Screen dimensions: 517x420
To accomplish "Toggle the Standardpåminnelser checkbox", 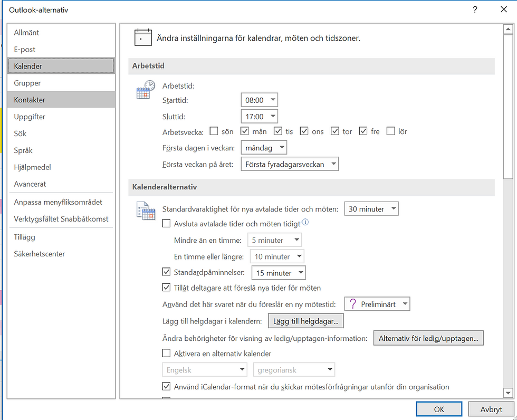I will click(x=166, y=272).
